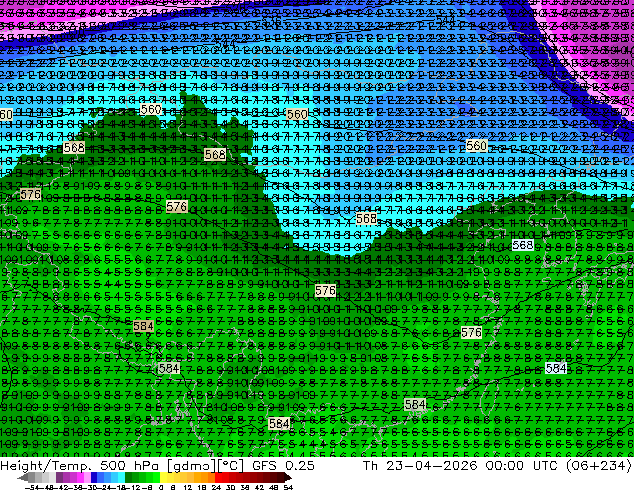The width and height of the screenshot is (634, 490).
Task: Click the gray left arrow of color scale
Action: 23,478
